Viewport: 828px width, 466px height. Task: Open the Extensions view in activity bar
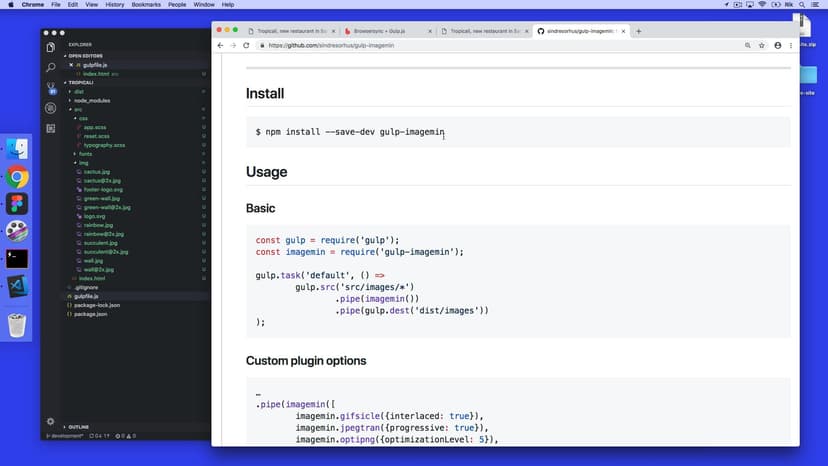tap(51, 128)
